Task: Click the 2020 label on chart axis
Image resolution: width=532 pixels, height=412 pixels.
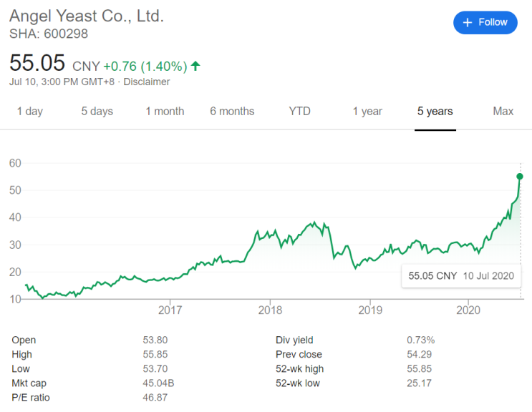Action: click(x=468, y=310)
